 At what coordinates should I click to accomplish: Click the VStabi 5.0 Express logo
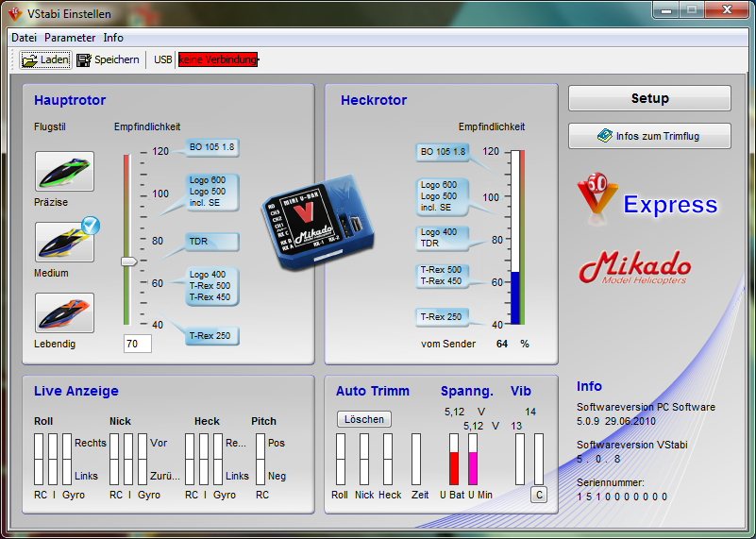647,199
